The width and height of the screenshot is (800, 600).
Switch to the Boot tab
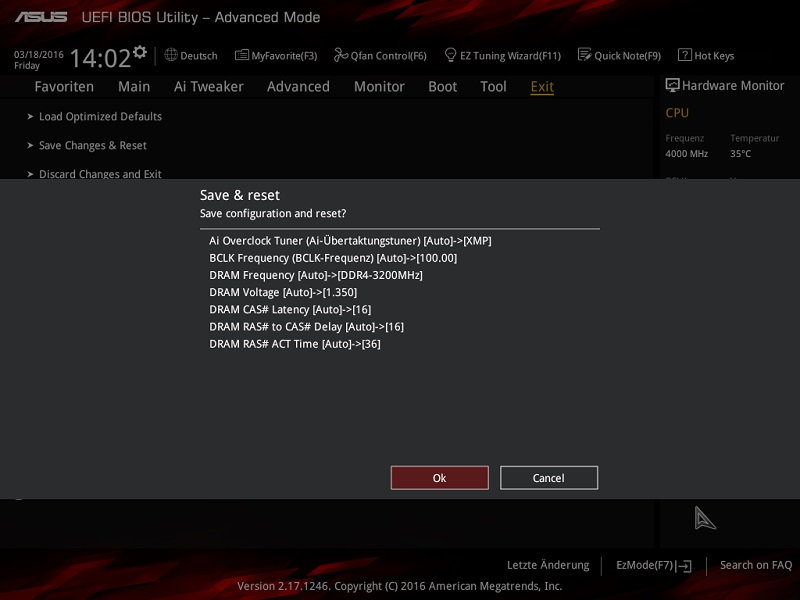(x=442, y=87)
